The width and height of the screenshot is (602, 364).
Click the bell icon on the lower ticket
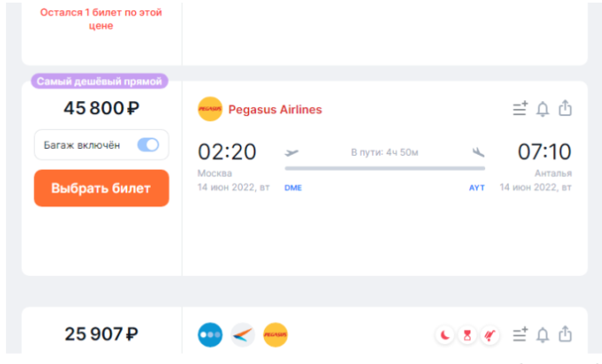pyautogui.click(x=543, y=334)
